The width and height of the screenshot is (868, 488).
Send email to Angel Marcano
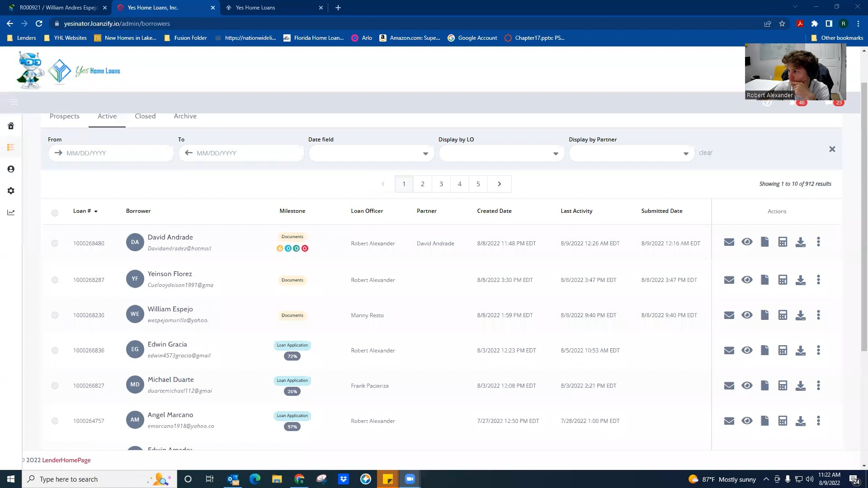(729, 421)
